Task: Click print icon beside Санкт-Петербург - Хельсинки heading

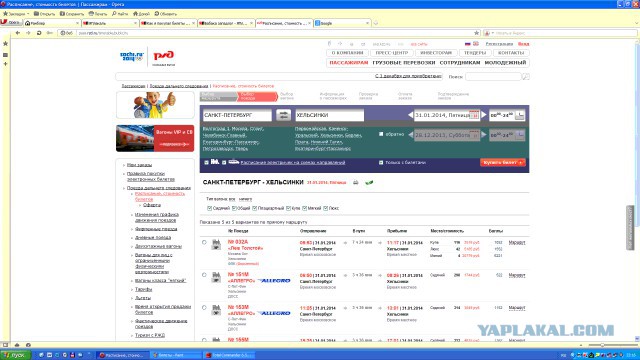Action: point(356,182)
